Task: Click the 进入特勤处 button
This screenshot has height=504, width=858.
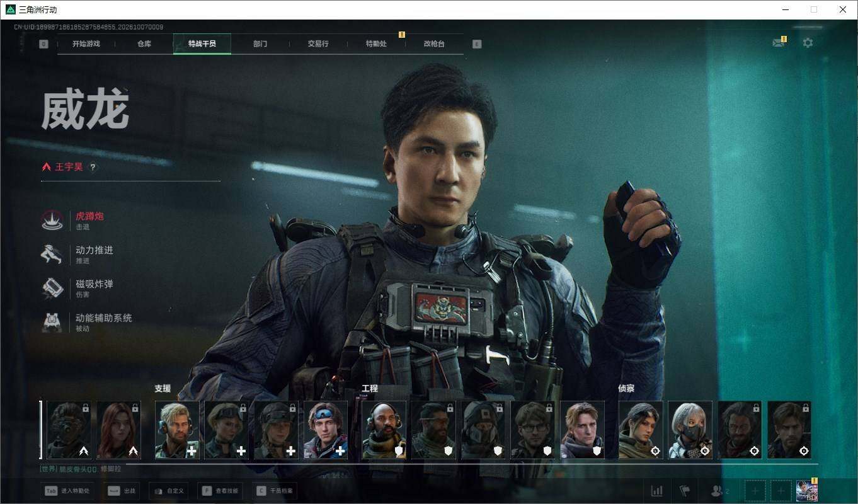Action: click(68, 491)
